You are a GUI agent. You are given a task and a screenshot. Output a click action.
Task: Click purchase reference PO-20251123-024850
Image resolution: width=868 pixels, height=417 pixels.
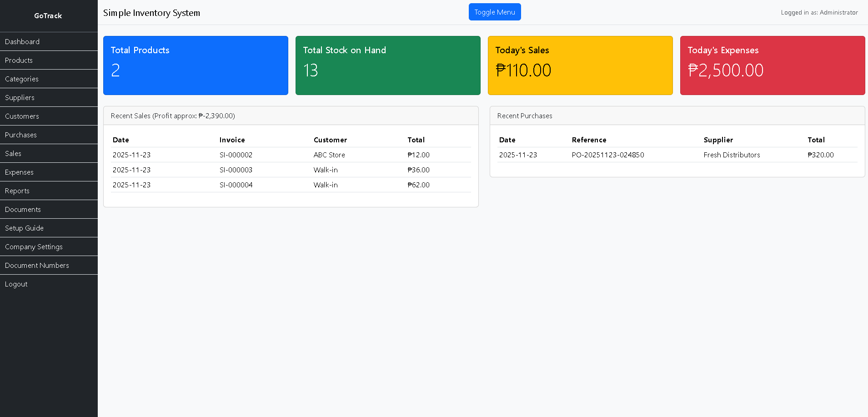tap(608, 155)
